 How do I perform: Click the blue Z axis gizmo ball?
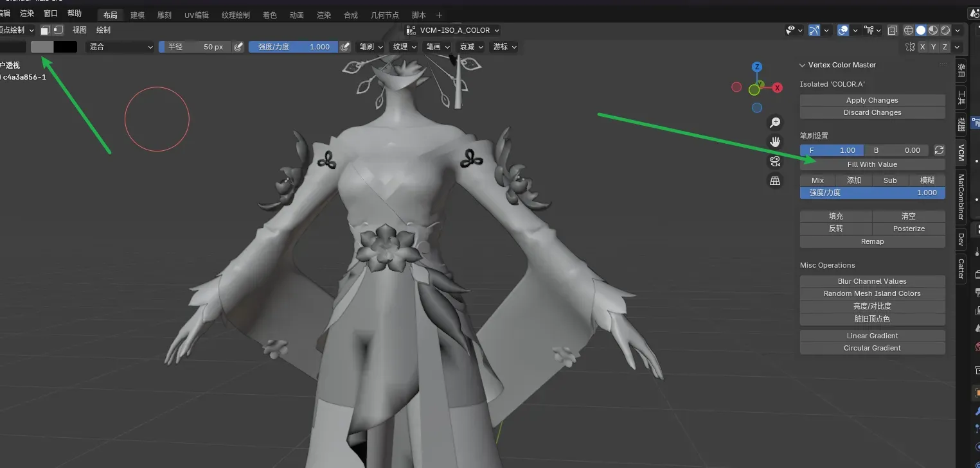click(757, 67)
